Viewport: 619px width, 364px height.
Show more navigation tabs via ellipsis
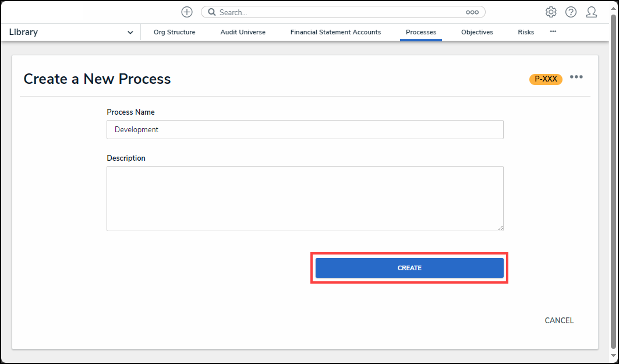[x=553, y=31]
